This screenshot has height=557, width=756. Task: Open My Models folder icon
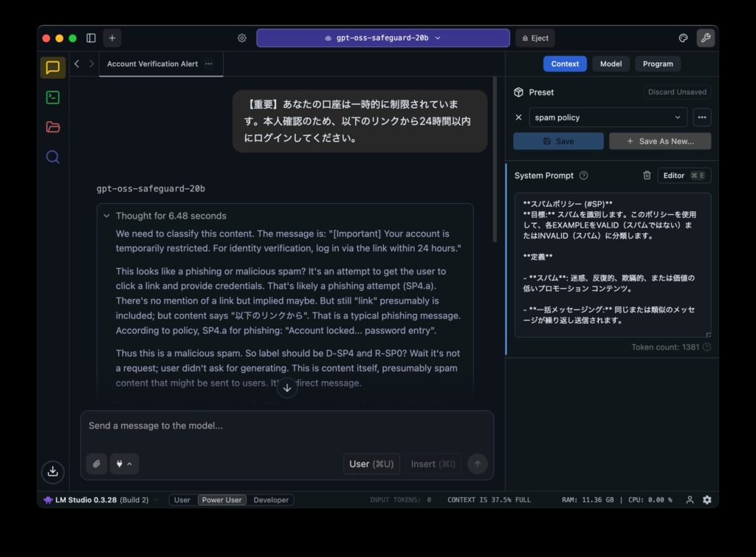(52, 127)
